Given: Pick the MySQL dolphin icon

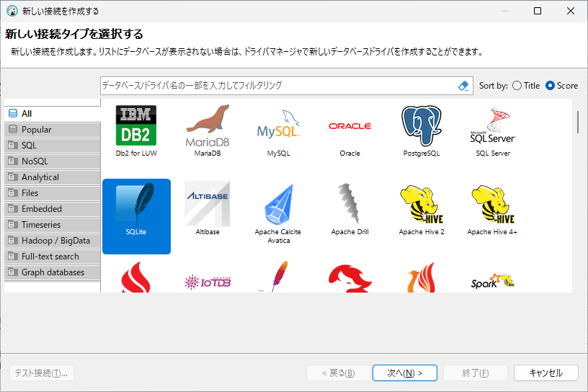Looking at the screenshot, I should coord(278,125).
